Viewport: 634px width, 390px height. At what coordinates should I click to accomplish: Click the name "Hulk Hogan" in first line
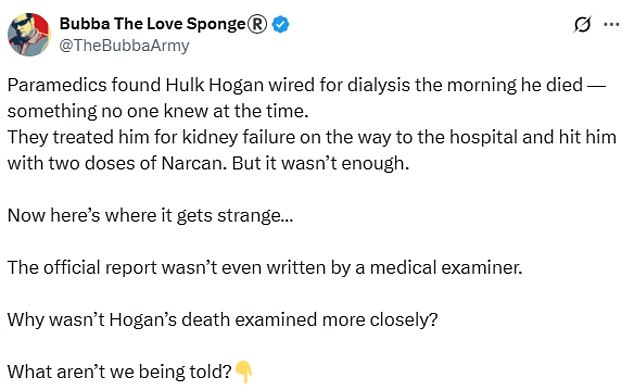(214, 85)
